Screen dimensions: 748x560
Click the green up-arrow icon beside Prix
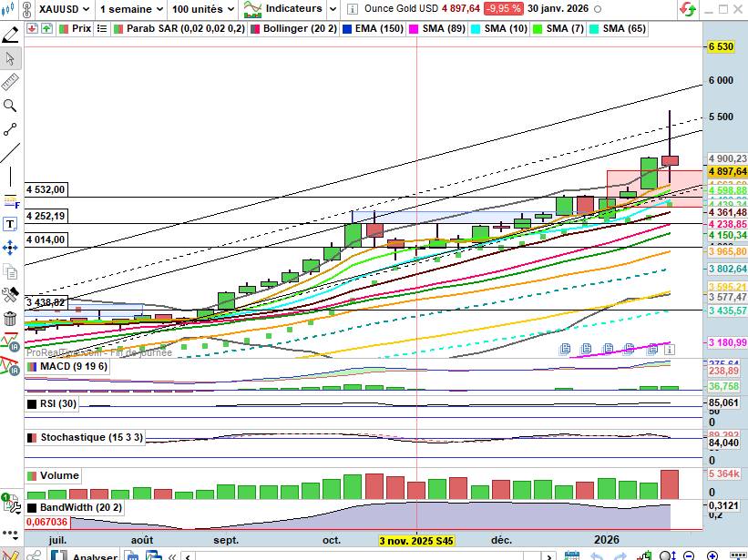45,28
